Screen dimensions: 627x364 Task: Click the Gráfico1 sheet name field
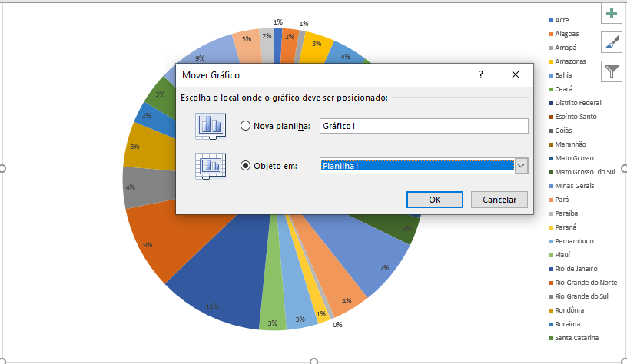pyautogui.click(x=423, y=126)
